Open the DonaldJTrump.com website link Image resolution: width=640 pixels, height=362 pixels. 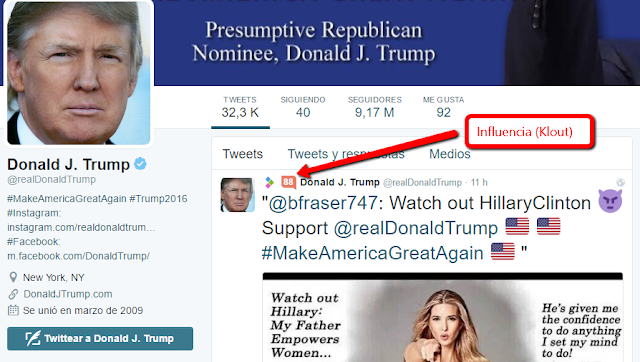click(x=68, y=294)
